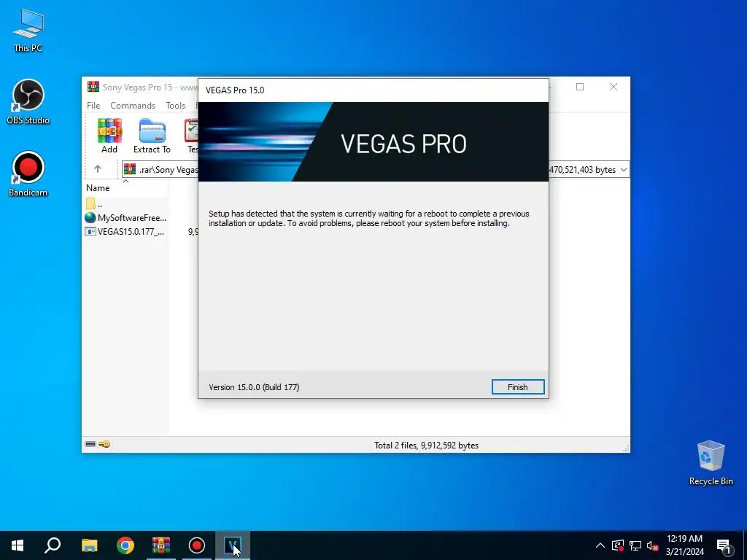Switch to WinRAR taskbar button
The width and height of the screenshot is (747, 560).
[x=161, y=545]
